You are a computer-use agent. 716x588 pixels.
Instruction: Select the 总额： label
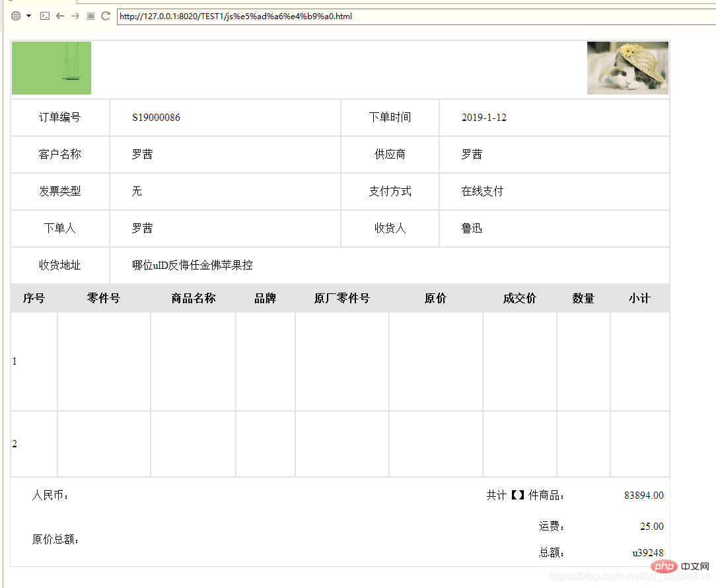click(x=552, y=553)
